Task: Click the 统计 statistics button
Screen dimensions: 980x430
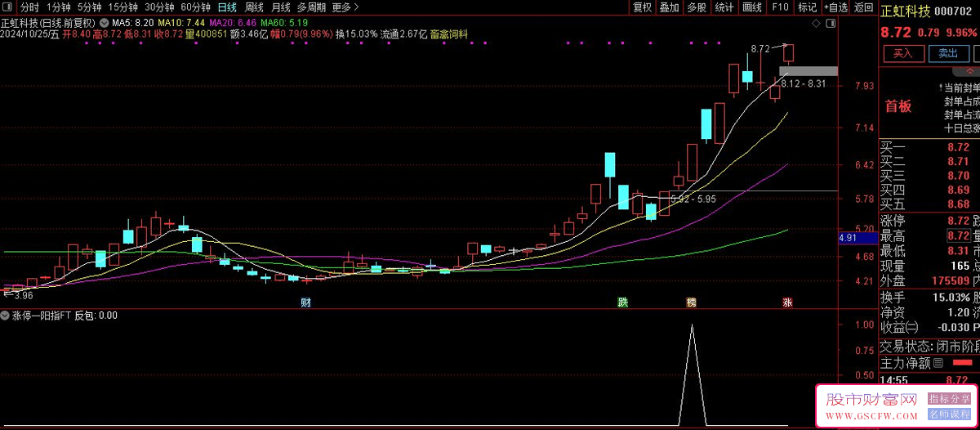Action: pos(724,7)
